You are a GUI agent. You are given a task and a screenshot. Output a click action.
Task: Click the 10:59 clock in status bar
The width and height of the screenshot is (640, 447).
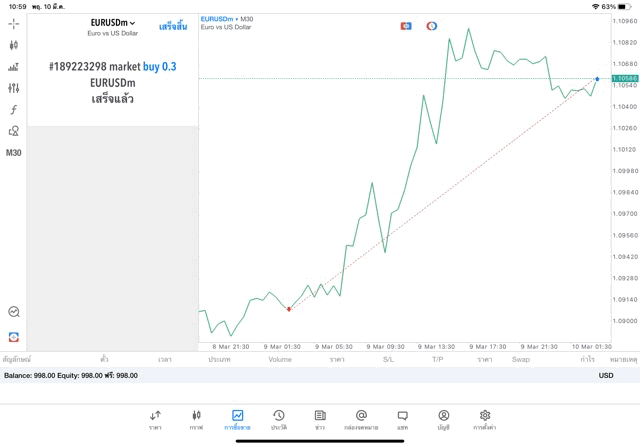[18, 7]
